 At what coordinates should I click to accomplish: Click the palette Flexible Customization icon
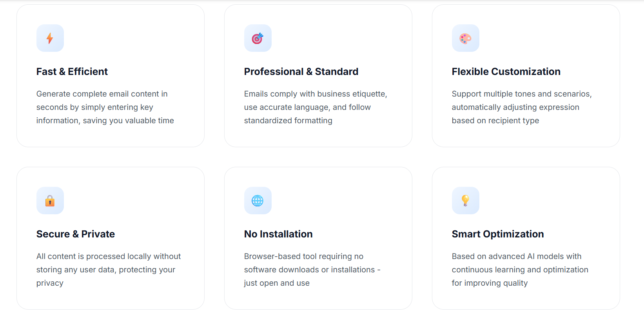[x=465, y=38]
